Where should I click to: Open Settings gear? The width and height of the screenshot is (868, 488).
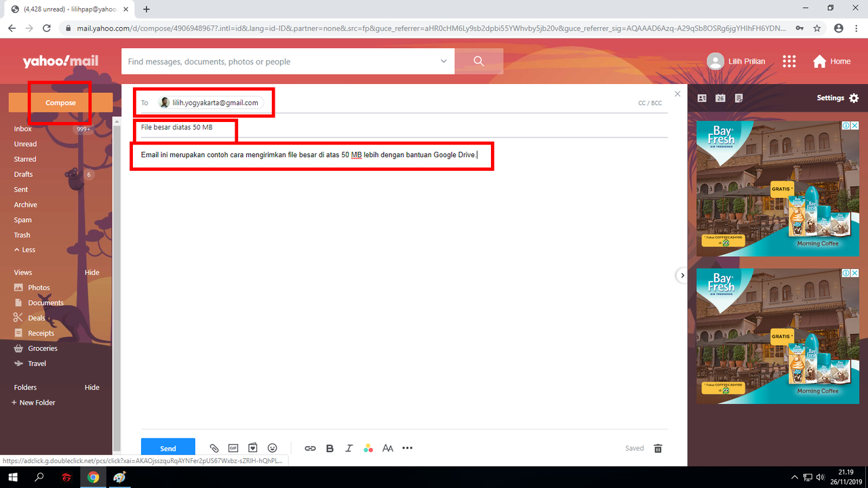(837, 98)
